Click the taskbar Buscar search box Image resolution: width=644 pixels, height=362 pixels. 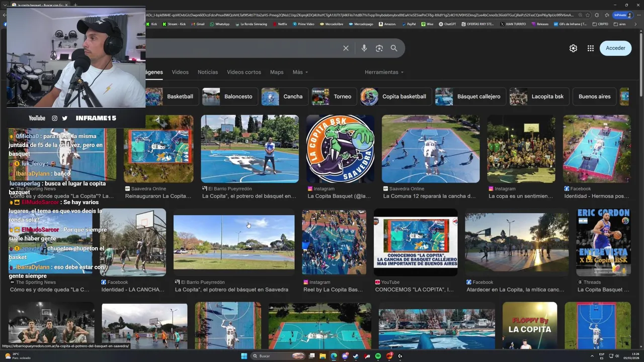(278, 356)
